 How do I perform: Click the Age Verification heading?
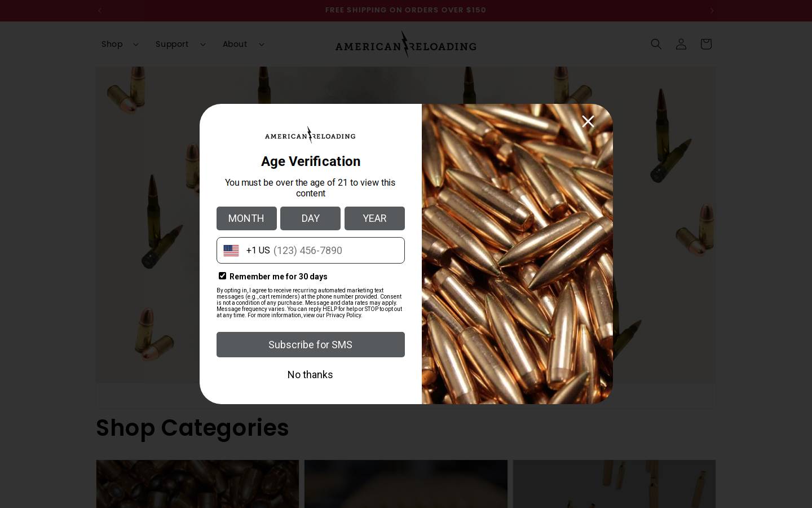point(311,161)
